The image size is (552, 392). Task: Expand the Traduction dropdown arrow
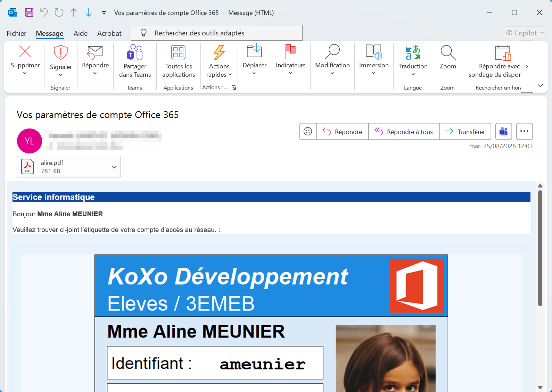point(413,74)
